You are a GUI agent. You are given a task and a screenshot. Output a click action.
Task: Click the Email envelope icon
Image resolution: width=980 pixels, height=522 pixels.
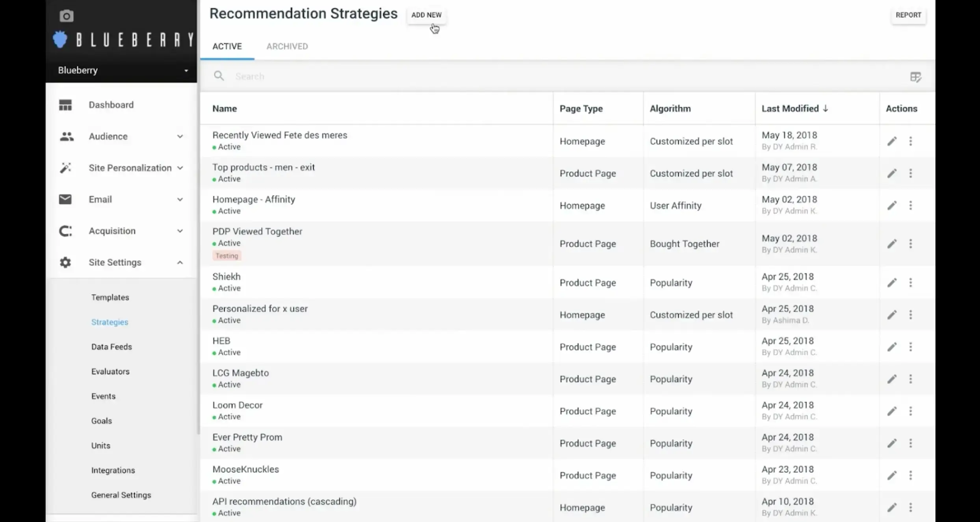point(65,199)
